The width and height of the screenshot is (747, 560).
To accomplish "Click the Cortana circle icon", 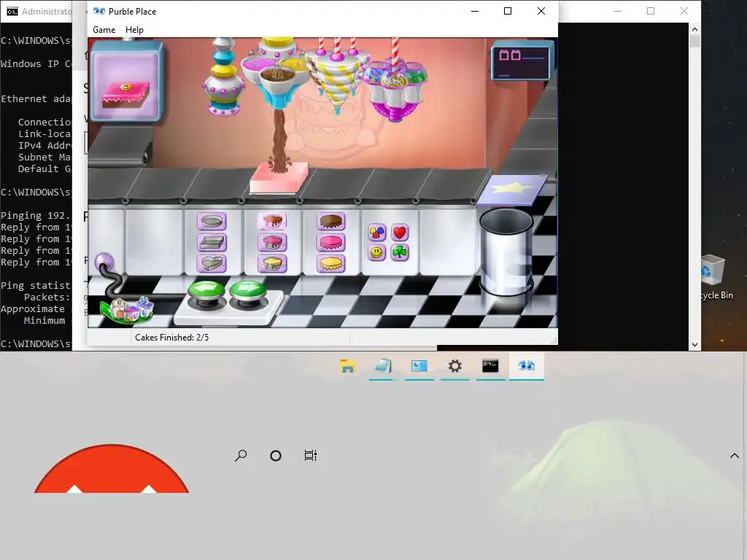I will [x=275, y=456].
